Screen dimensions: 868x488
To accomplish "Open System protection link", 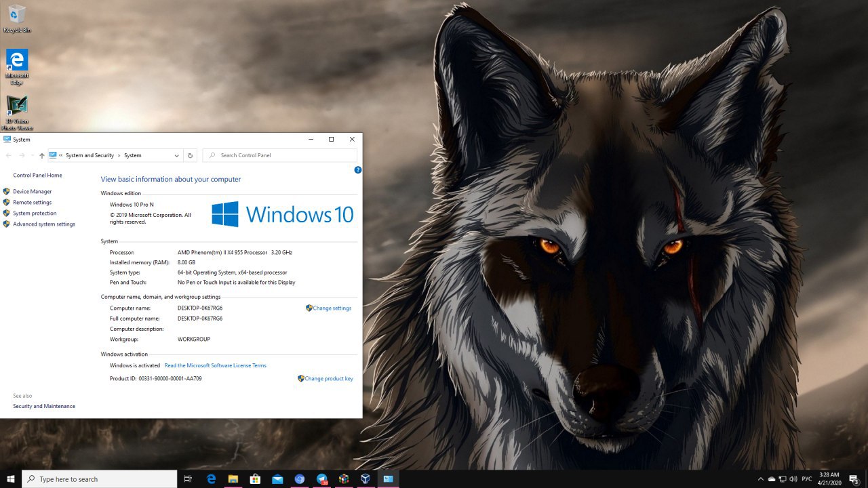I will coord(35,213).
